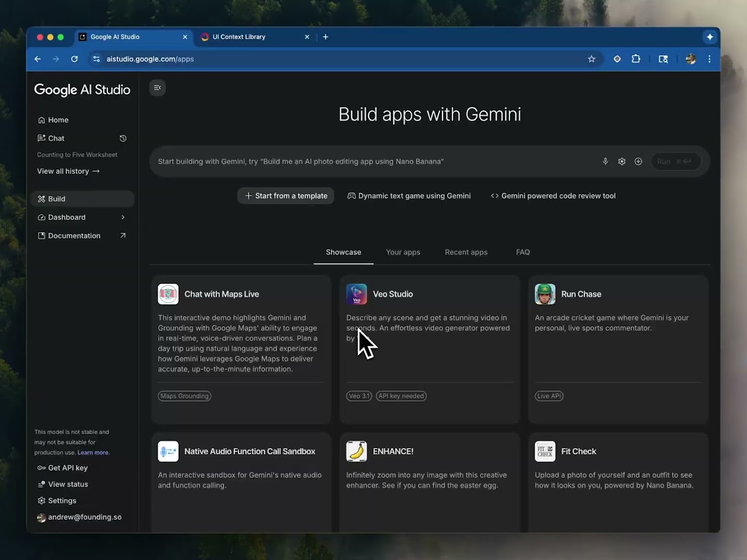Click the microphone icon in prompt box
This screenshot has width=747, height=560.
coord(605,162)
